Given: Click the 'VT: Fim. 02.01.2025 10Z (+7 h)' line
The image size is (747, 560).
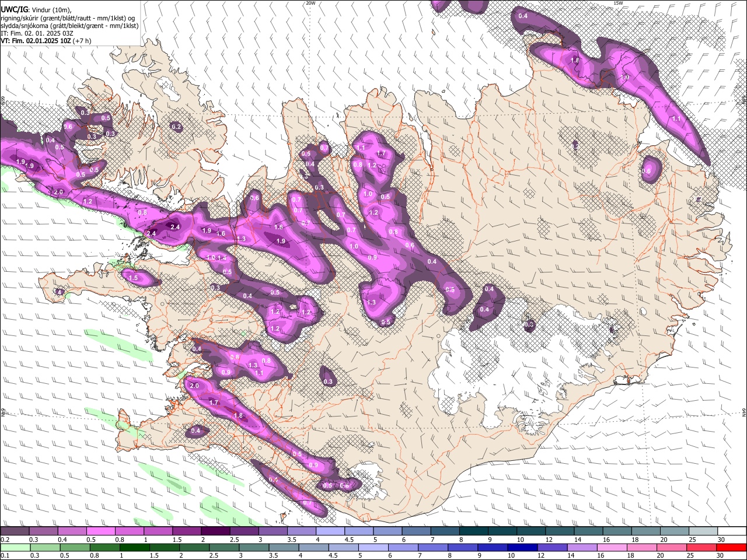Looking at the screenshot, I should pos(46,41).
